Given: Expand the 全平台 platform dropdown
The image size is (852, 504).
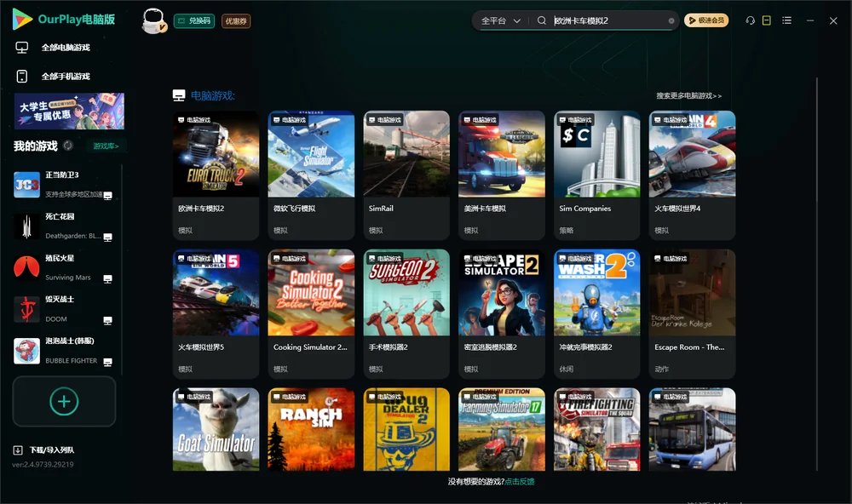Looking at the screenshot, I should pos(500,20).
